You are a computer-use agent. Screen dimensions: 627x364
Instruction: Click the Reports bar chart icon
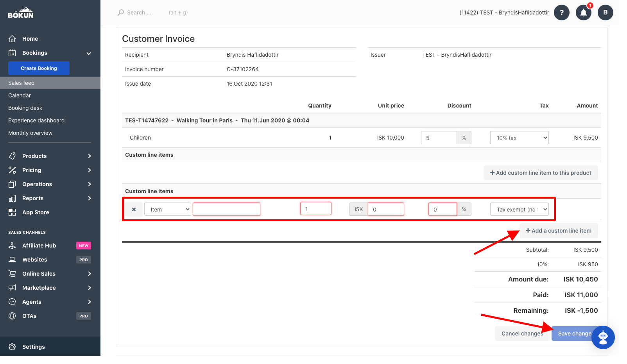pyautogui.click(x=12, y=198)
